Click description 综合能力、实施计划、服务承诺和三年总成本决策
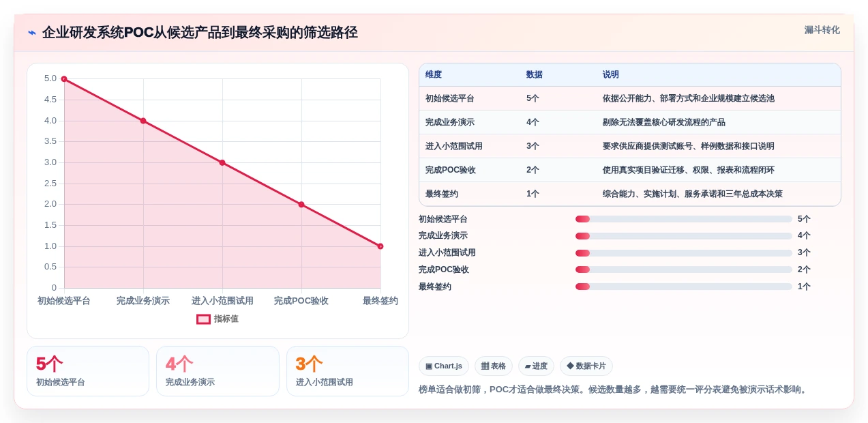This screenshot has height=423, width=868. click(693, 194)
